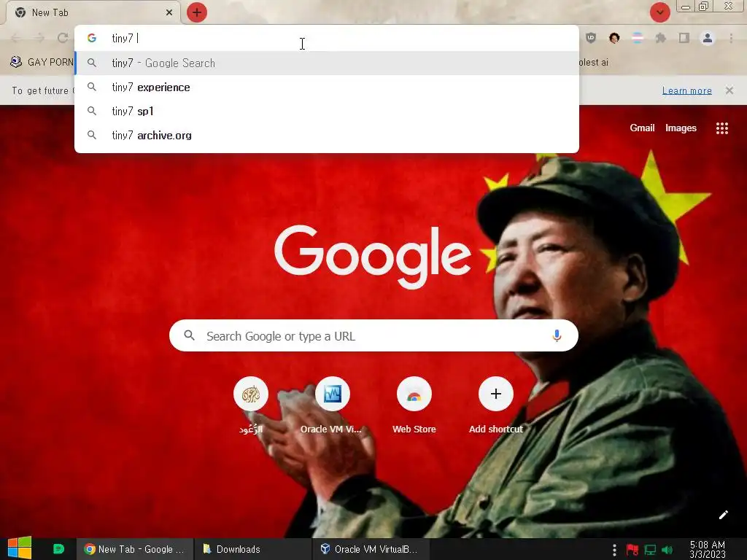Switch to the Oracle VM VirtualBox taskbar window
747x560 pixels.
click(371, 549)
